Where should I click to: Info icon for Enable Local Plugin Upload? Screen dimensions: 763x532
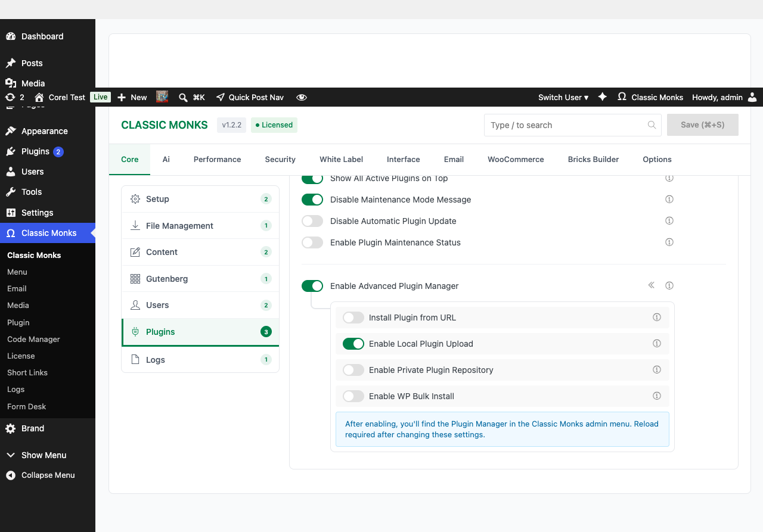(x=657, y=343)
